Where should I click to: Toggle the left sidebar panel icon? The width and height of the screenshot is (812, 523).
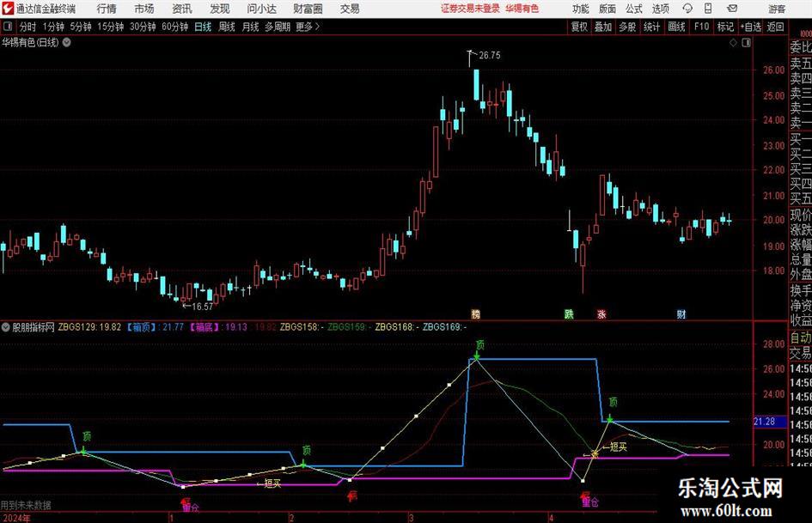point(8,27)
